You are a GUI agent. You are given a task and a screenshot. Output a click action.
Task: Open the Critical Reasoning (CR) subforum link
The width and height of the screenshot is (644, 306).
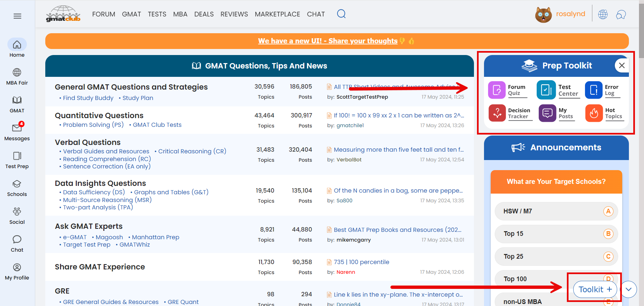(x=192, y=151)
